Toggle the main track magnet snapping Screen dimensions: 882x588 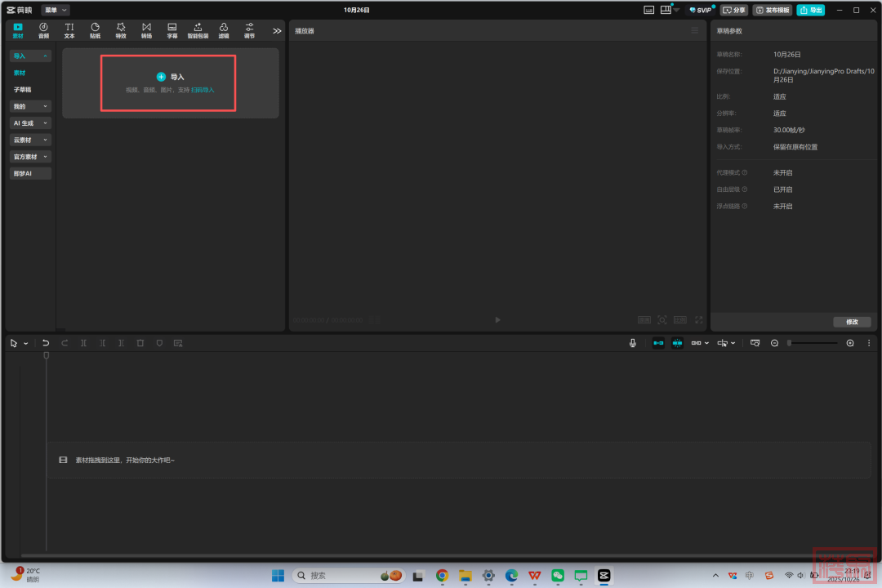(x=658, y=343)
